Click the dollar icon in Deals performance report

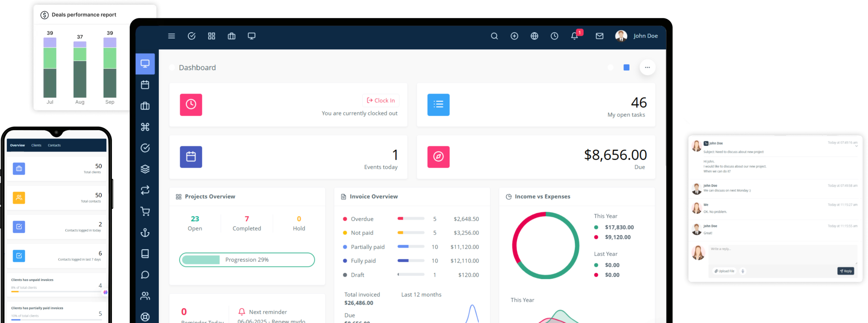click(45, 15)
